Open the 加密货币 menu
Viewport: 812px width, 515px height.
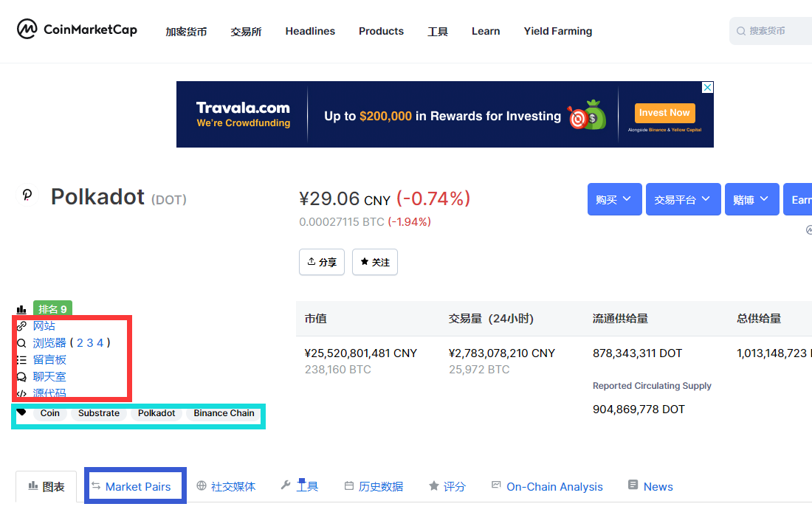point(187,32)
